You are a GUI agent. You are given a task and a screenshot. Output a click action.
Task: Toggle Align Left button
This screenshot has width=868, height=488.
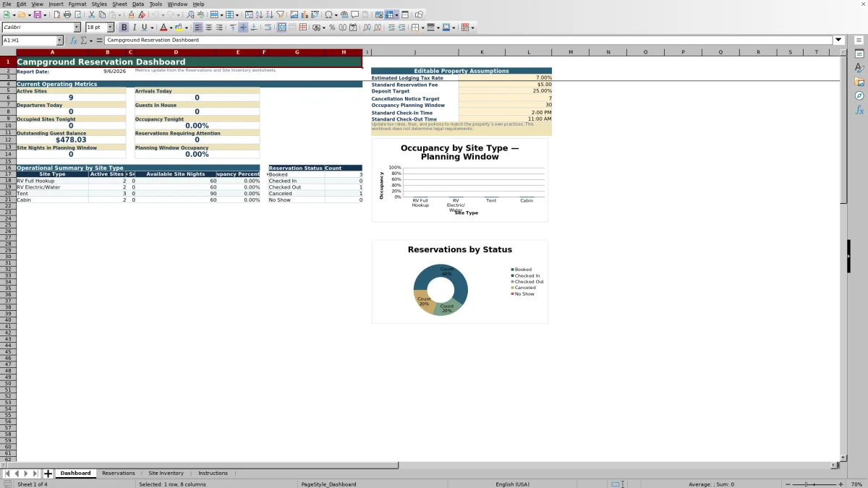coord(197,27)
